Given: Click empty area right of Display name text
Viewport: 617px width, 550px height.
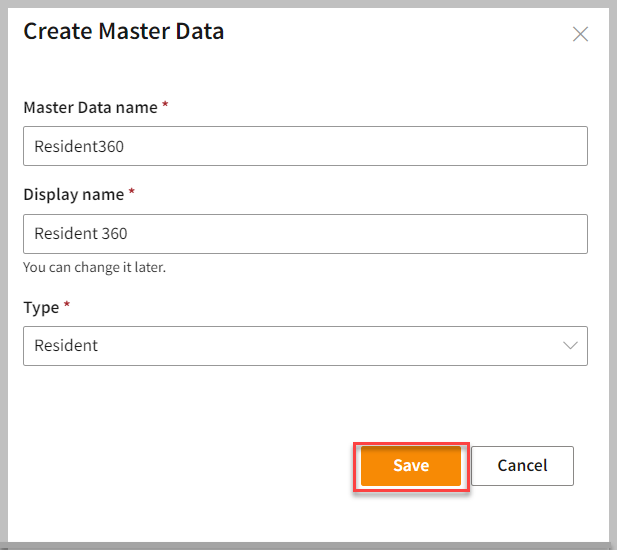Looking at the screenshot, I should [x=380, y=234].
